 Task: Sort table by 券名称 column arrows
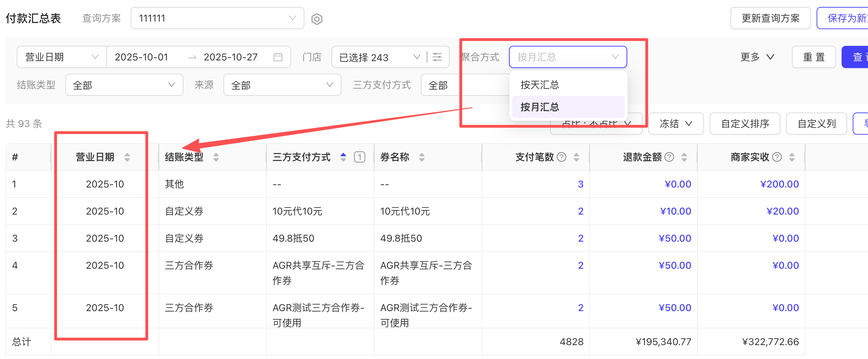click(x=421, y=157)
